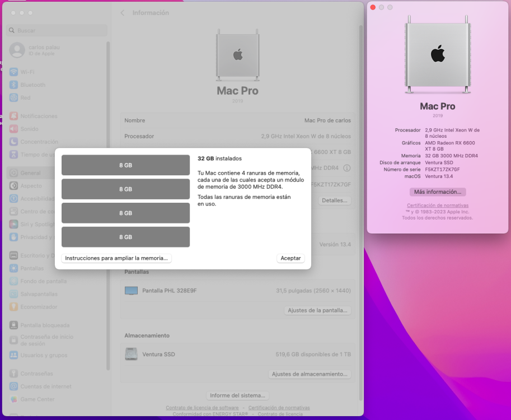Viewport: 511px width, 420px height.
Task: Select Contraseñas key icon
Action: [13, 374]
